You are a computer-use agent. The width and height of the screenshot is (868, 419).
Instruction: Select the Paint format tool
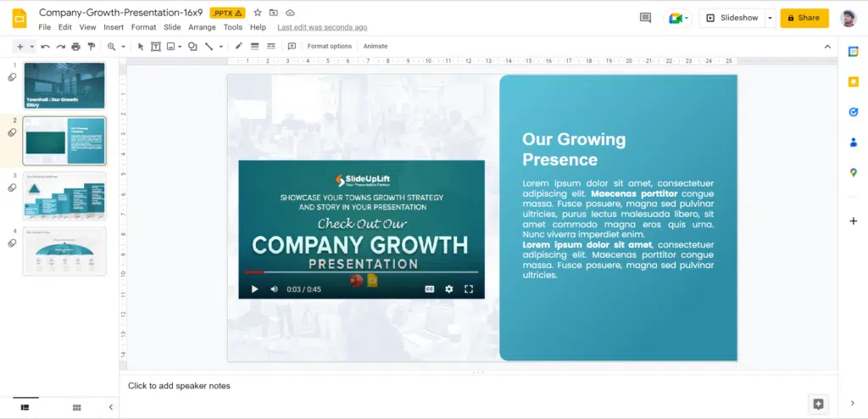click(x=92, y=47)
